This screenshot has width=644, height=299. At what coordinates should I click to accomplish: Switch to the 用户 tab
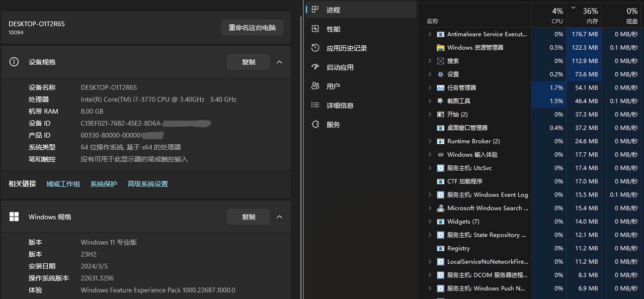click(361, 86)
